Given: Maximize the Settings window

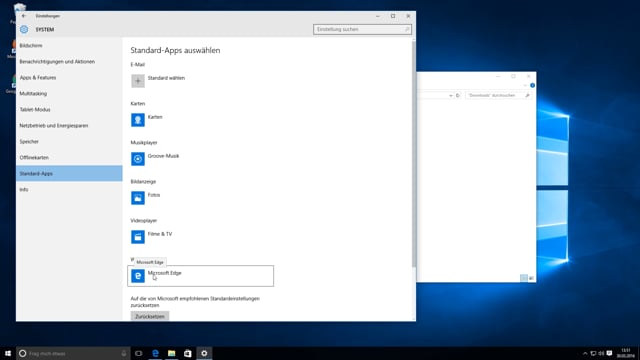Looking at the screenshot, I should 393,16.
